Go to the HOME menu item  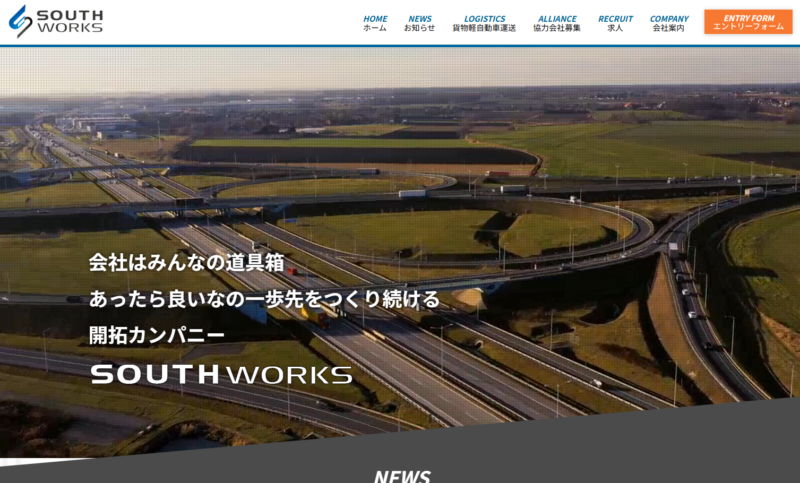pyautogui.click(x=375, y=23)
